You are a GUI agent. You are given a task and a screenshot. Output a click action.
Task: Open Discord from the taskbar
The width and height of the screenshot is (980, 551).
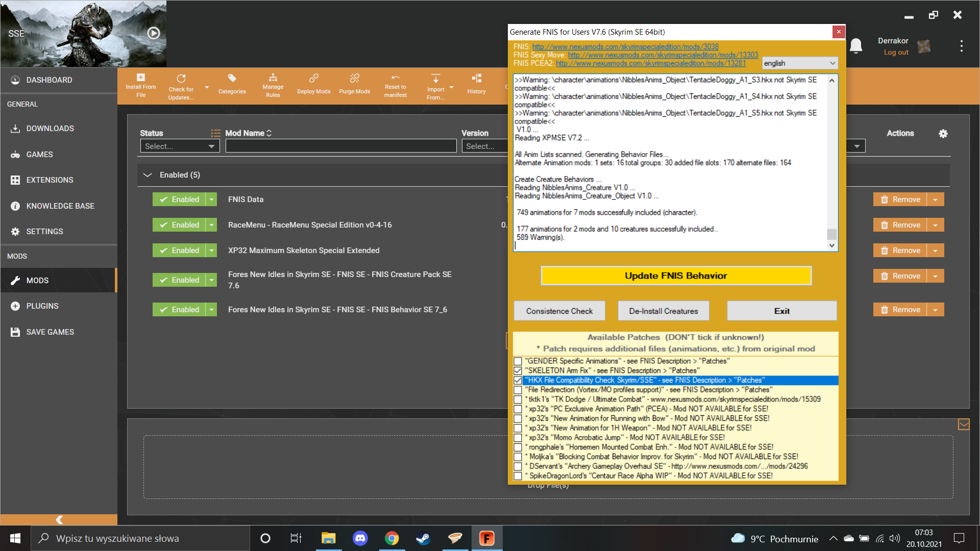[360, 538]
